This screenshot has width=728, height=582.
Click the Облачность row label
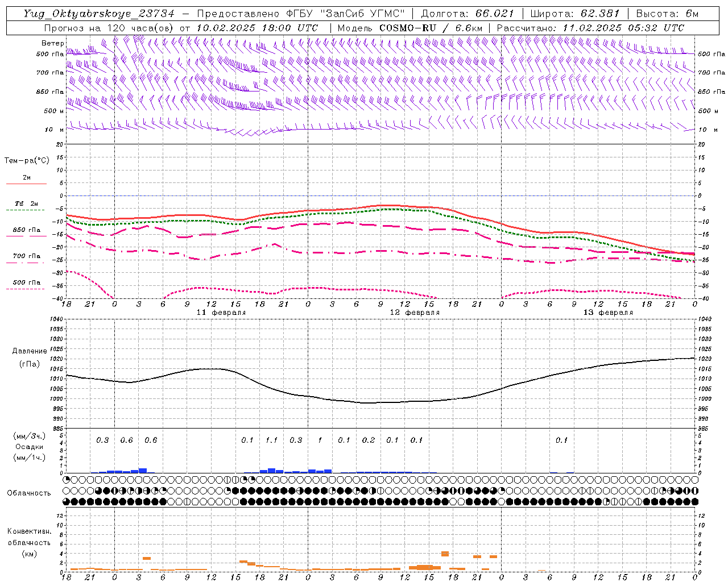tap(29, 493)
